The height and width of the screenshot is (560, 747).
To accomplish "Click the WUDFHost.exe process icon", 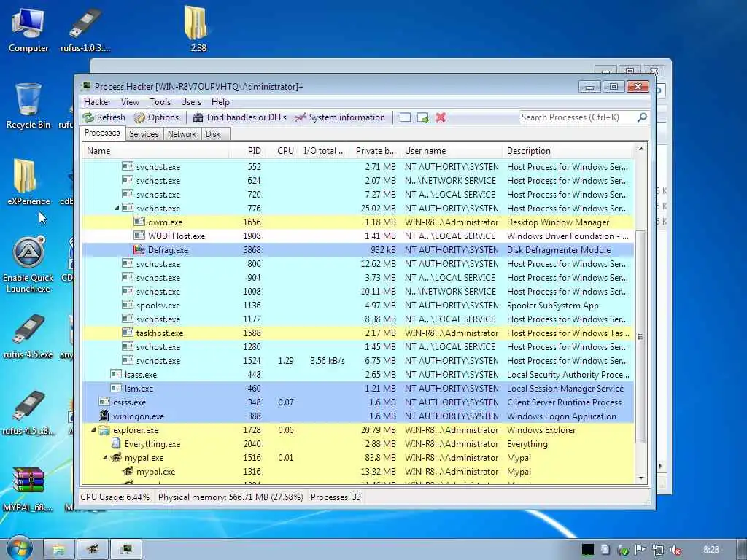I will [139, 236].
